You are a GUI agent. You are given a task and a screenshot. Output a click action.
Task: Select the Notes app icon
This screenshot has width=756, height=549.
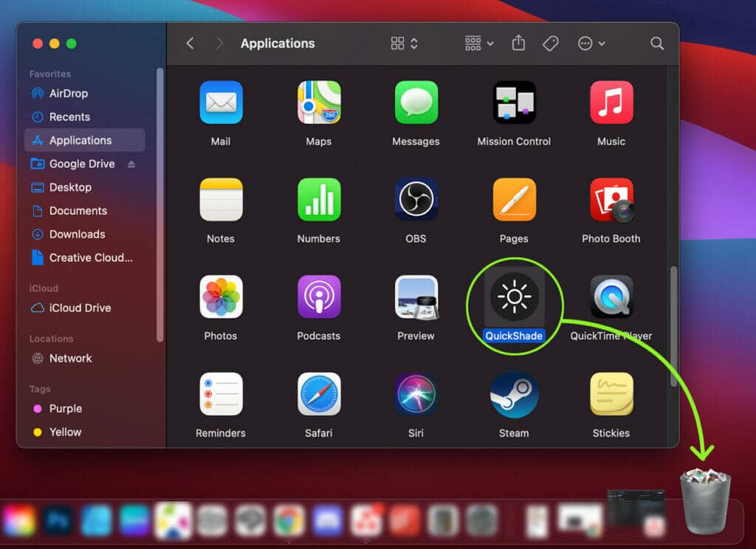(221, 199)
